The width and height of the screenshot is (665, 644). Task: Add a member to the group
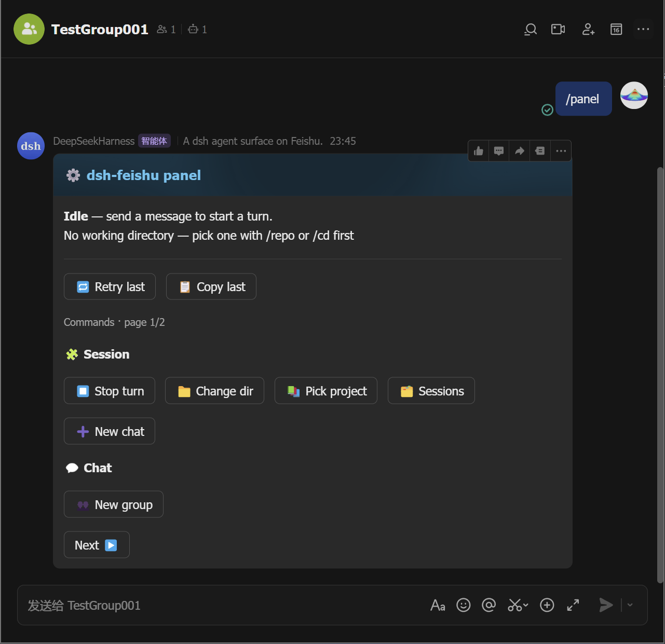(588, 30)
